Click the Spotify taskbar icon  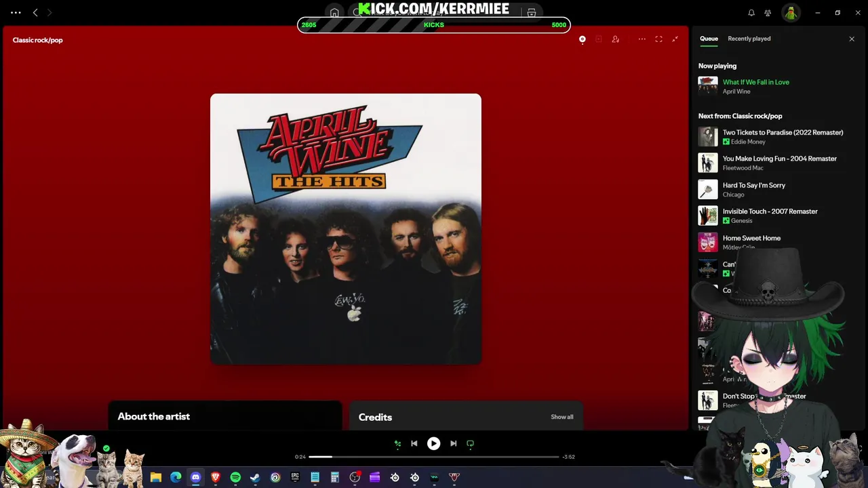pyautogui.click(x=235, y=478)
